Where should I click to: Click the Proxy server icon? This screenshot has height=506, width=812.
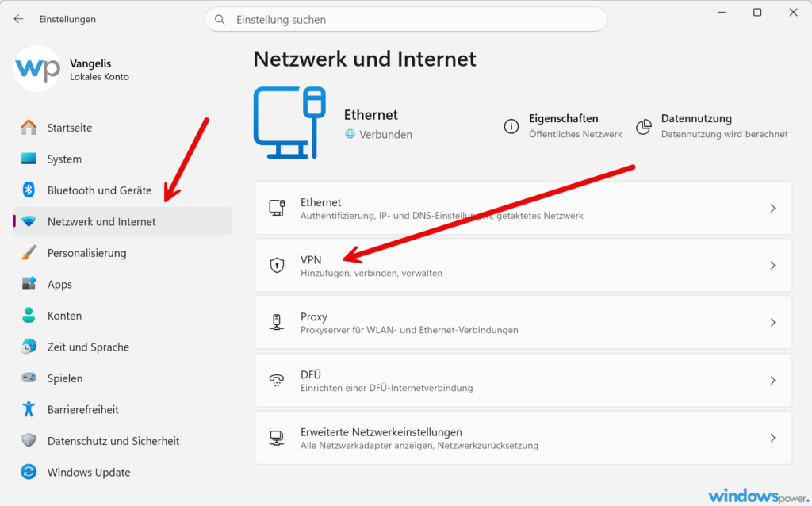[277, 322]
